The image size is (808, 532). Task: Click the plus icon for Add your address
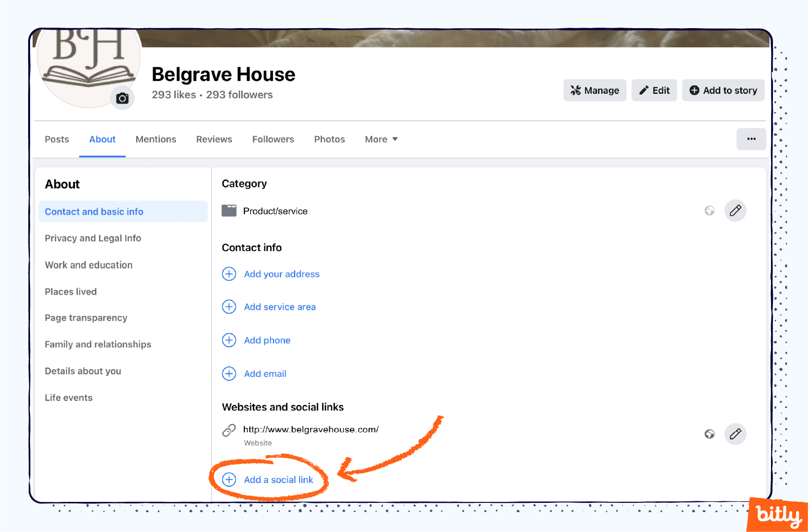[229, 274]
